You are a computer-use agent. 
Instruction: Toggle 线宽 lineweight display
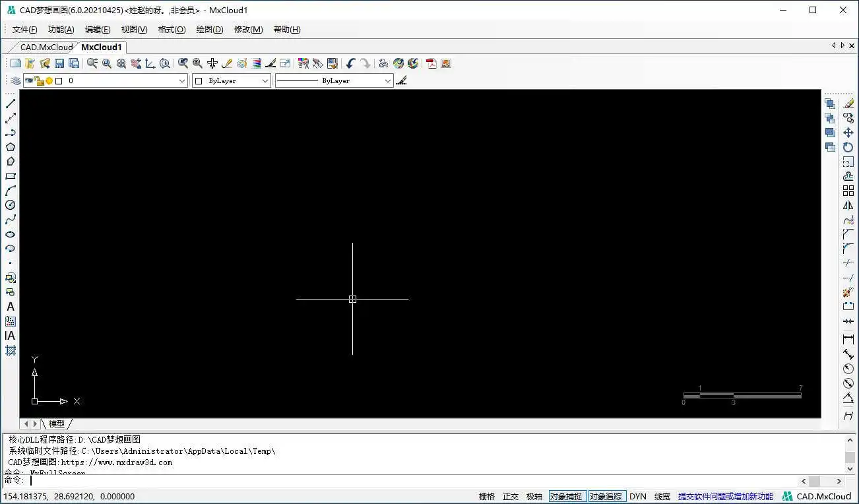tap(662, 496)
